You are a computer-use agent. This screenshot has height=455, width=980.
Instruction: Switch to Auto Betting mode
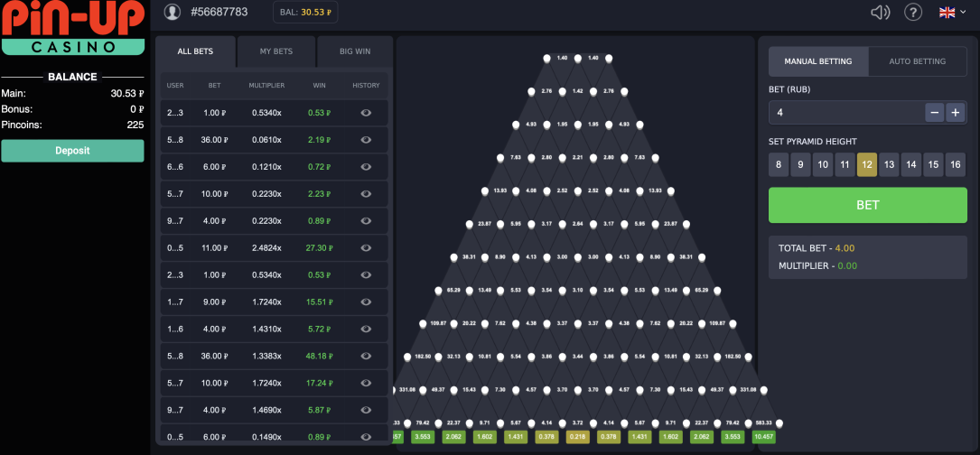917,61
